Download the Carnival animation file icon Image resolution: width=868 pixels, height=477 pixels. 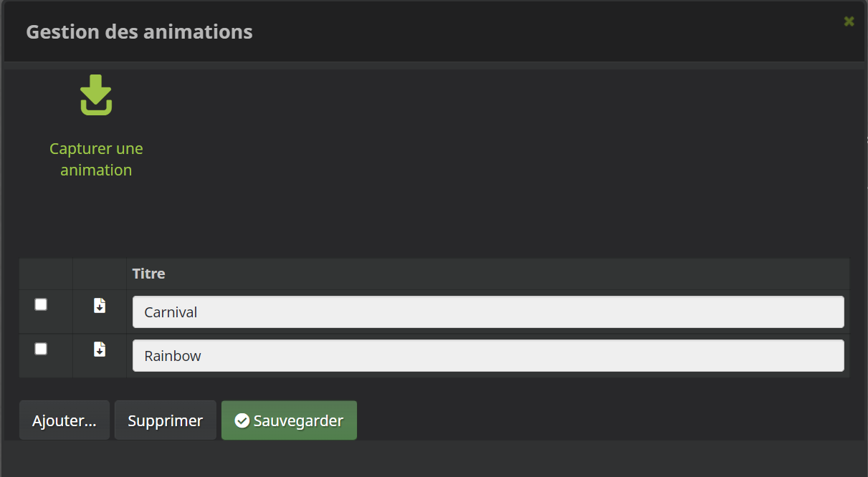pyautogui.click(x=100, y=306)
